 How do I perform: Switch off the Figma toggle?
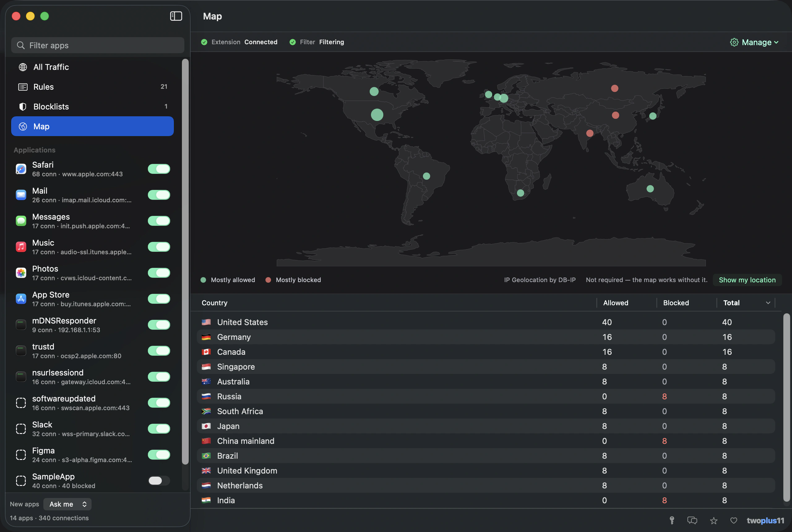pos(159,455)
